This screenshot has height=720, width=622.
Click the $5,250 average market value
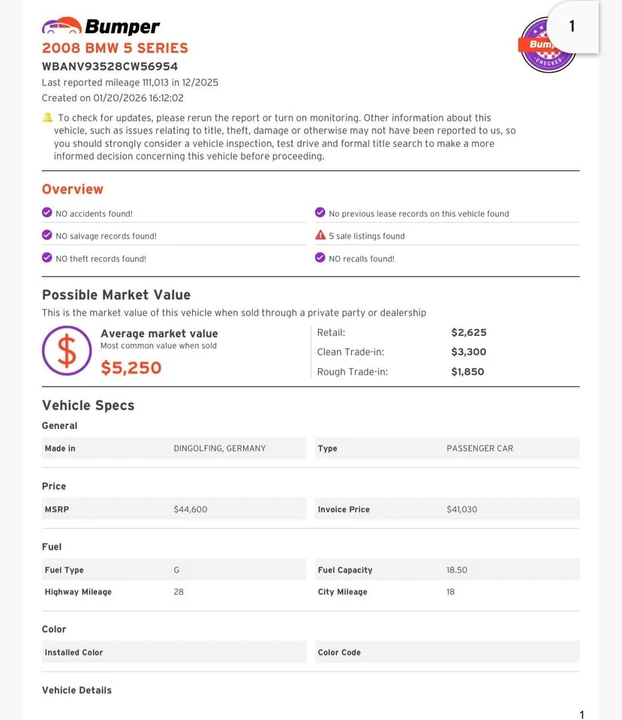click(131, 368)
